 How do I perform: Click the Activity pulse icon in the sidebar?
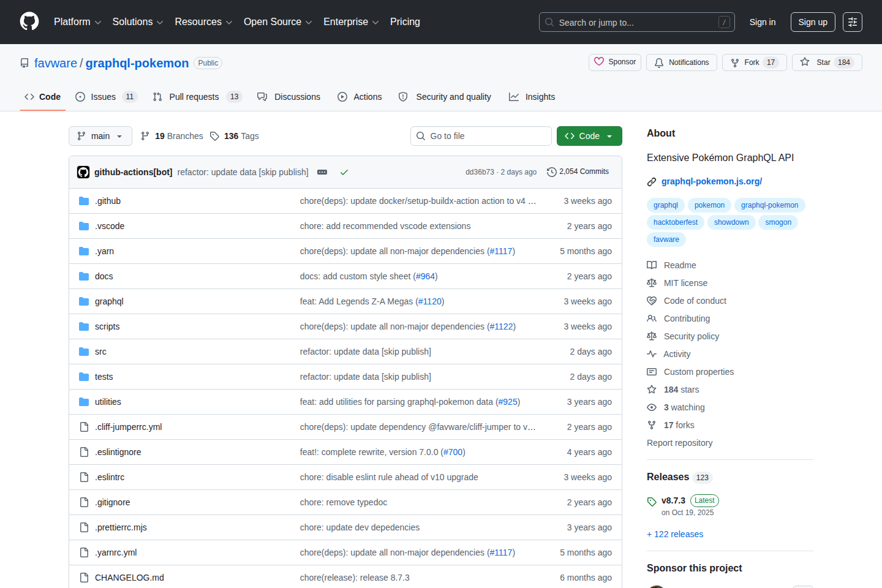coord(652,354)
